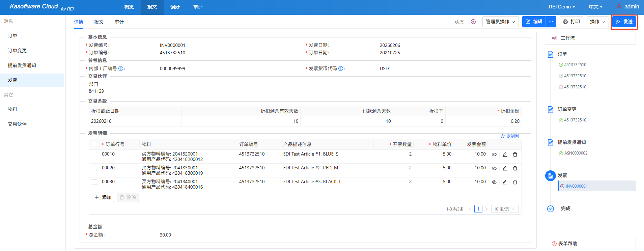Open the 中文 language dropdown
Viewport: 644px width, 251px height.
click(595, 7)
